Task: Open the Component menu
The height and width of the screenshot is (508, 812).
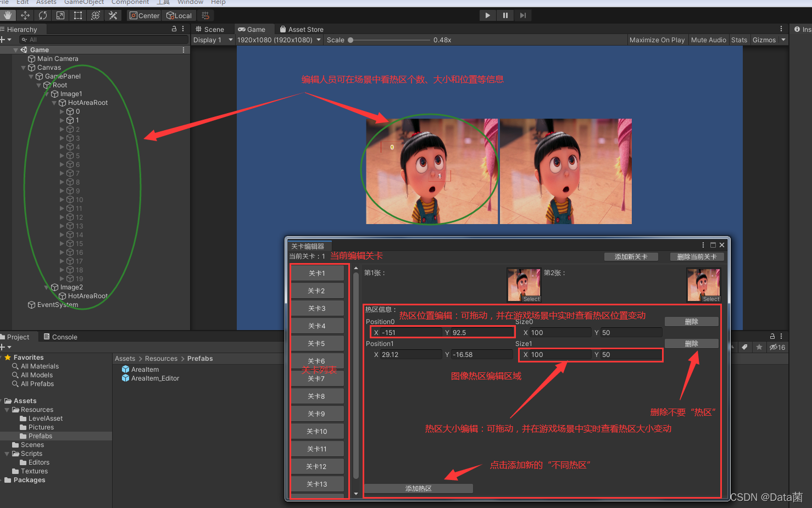Action: point(130,2)
